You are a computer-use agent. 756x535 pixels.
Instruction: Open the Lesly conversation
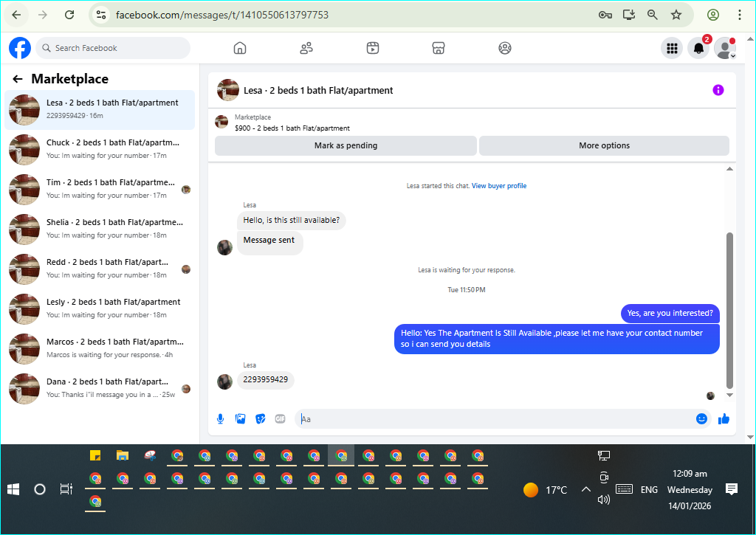click(x=100, y=309)
